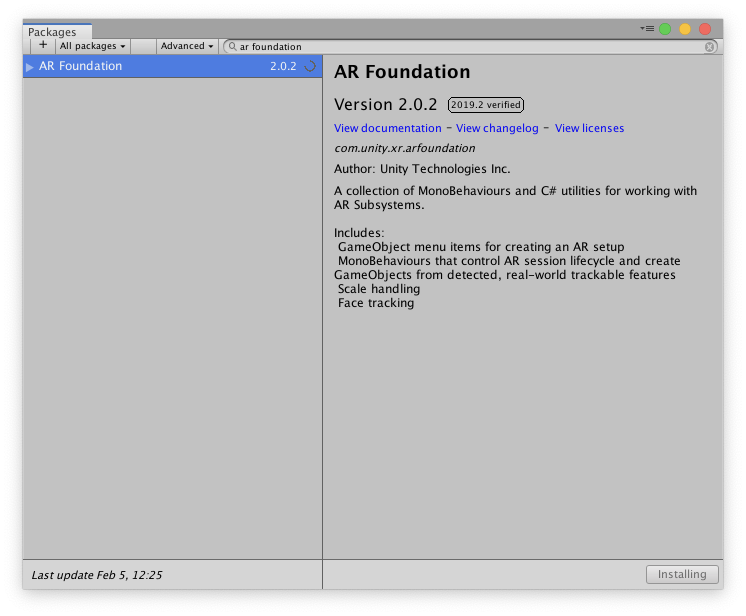Click the 2.0.2 version number in list

pyautogui.click(x=283, y=66)
